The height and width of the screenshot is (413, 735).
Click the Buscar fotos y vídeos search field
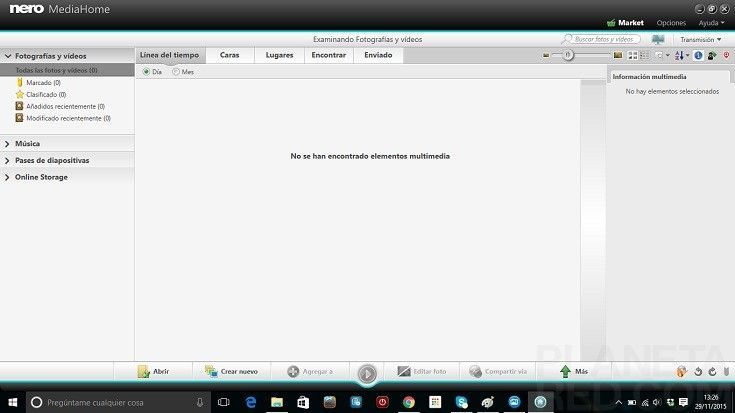603,39
